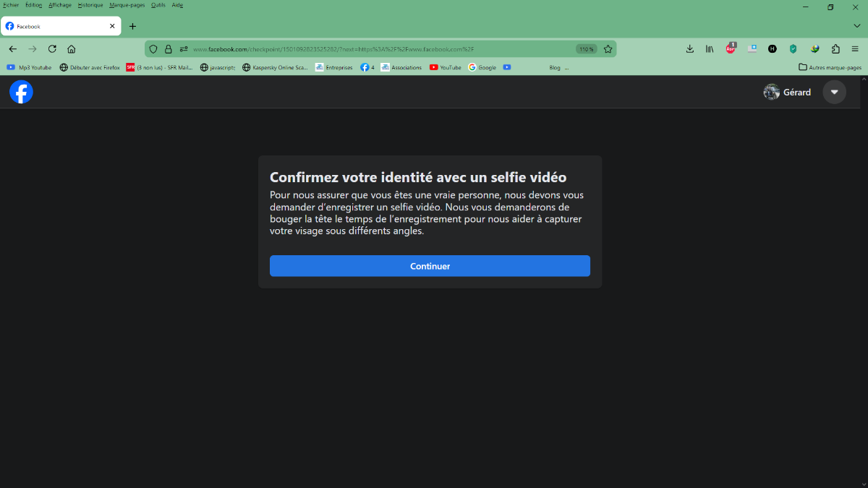Image resolution: width=868 pixels, height=488 pixels.
Task: Click the address bar URL field
Action: coord(382,49)
